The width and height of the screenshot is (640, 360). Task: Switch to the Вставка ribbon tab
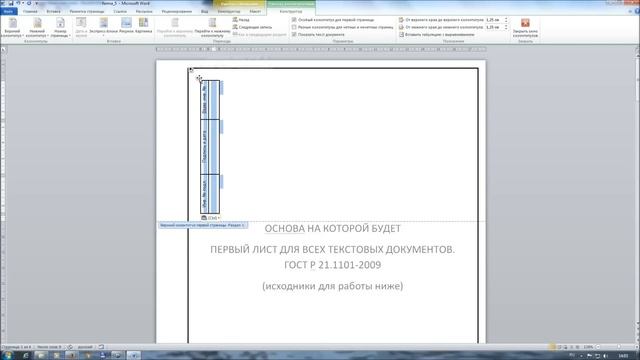click(x=53, y=11)
